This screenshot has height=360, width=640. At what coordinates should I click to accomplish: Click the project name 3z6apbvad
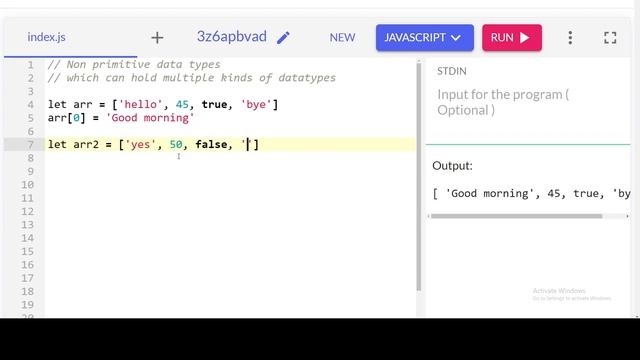pos(231,36)
